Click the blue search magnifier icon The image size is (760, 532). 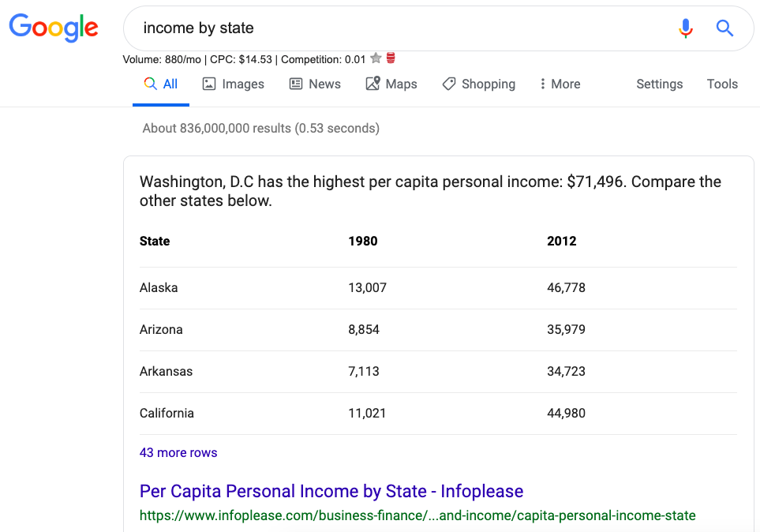tap(724, 28)
